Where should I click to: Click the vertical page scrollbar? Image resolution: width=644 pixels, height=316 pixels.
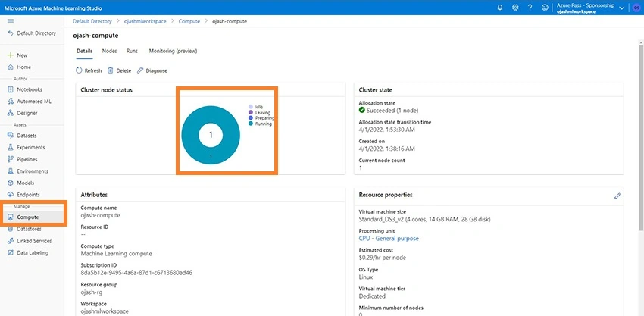pos(641,136)
